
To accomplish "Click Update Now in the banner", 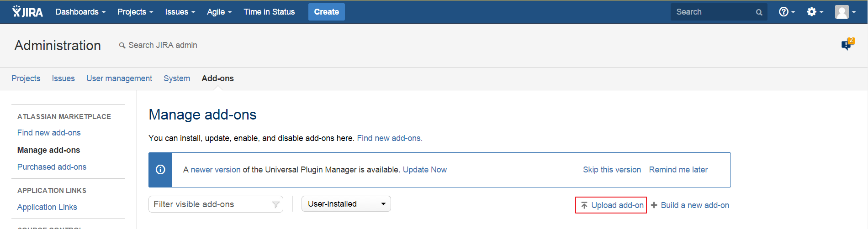I will tap(424, 170).
